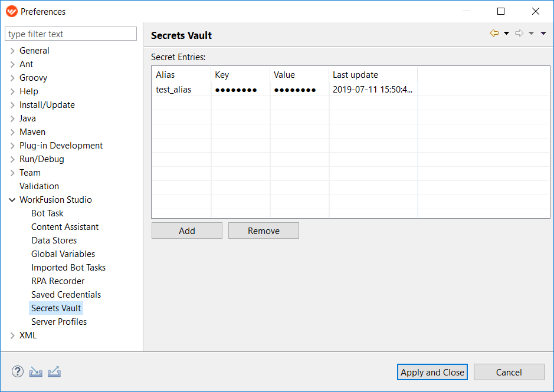Sort by the Alias column header
Image resolution: width=554 pixels, height=392 pixels.
point(182,75)
